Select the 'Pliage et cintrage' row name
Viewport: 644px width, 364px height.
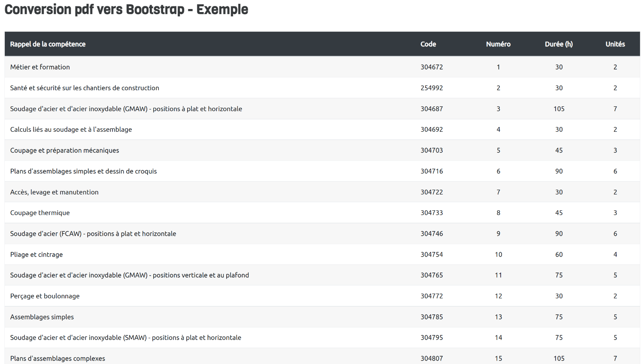tap(36, 255)
